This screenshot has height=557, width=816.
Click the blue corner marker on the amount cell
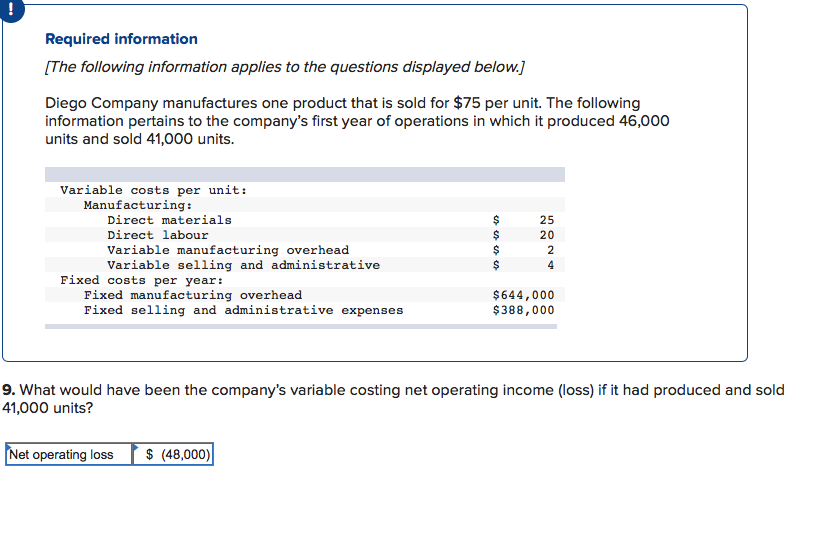(x=136, y=447)
